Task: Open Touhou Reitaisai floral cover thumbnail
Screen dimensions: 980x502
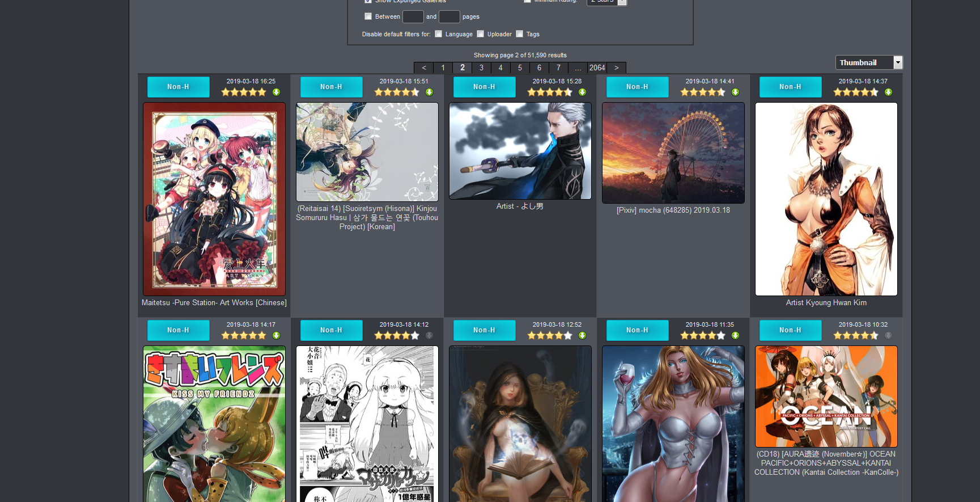Action: tap(367, 152)
